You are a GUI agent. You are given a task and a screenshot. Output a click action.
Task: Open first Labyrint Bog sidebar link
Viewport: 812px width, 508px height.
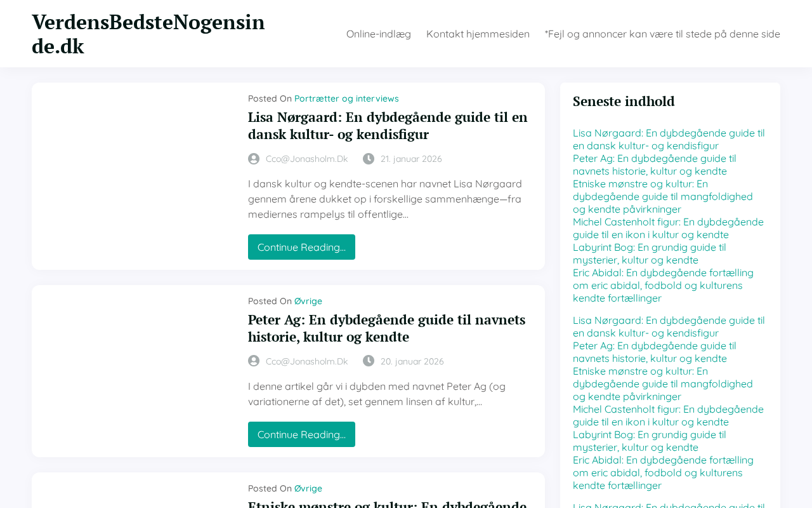pyautogui.click(x=649, y=253)
